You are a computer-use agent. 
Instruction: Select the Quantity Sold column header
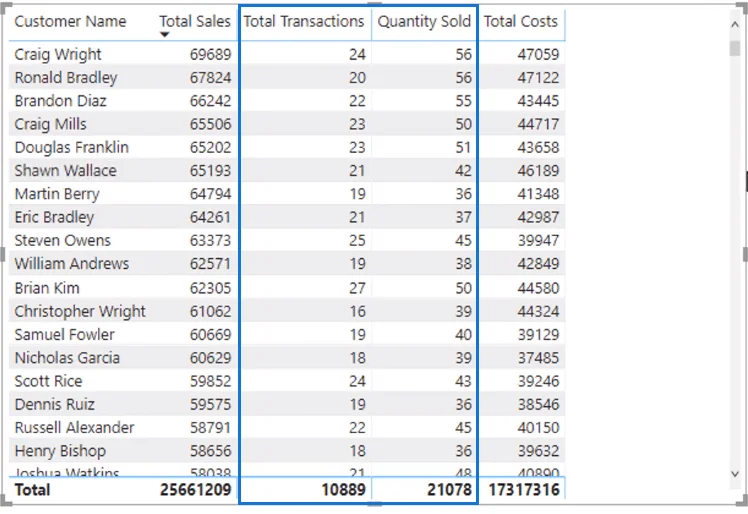coord(424,21)
